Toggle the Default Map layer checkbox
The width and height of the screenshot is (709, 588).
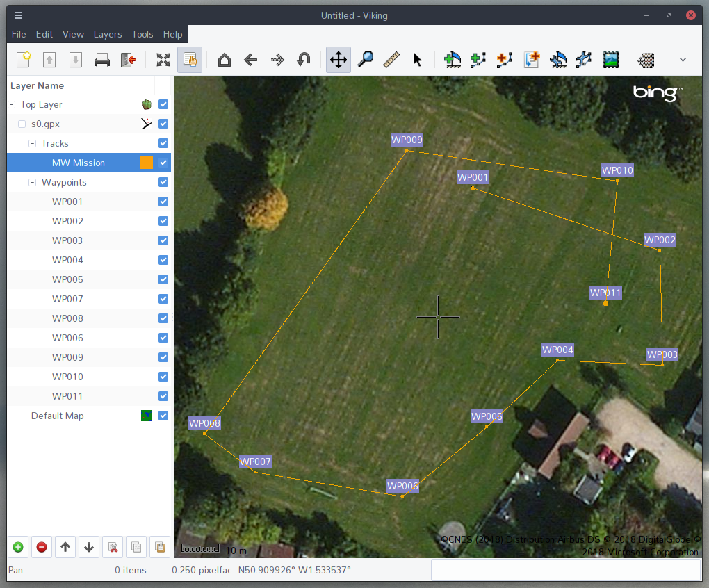coord(163,416)
